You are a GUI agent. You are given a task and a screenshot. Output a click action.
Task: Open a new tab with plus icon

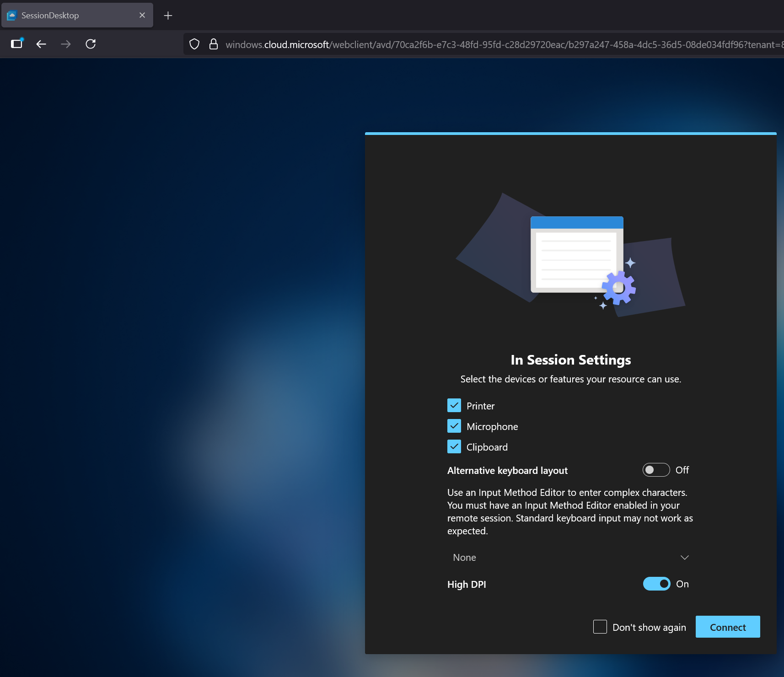pos(168,16)
